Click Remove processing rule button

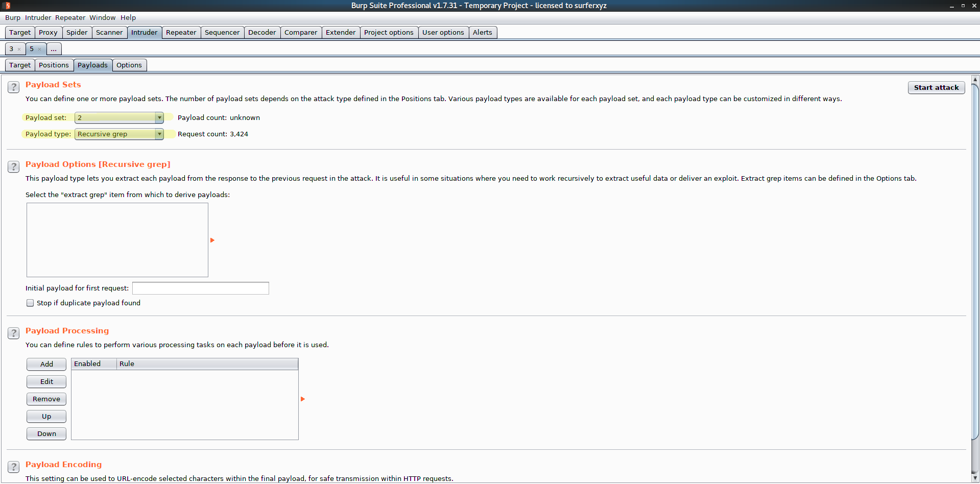point(46,399)
